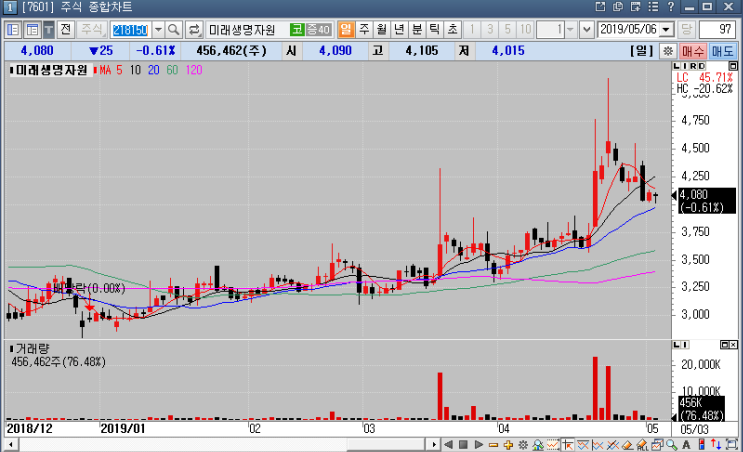
Task: Click the scrollbar left arrow
Action: pyautogui.click(x=10, y=445)
